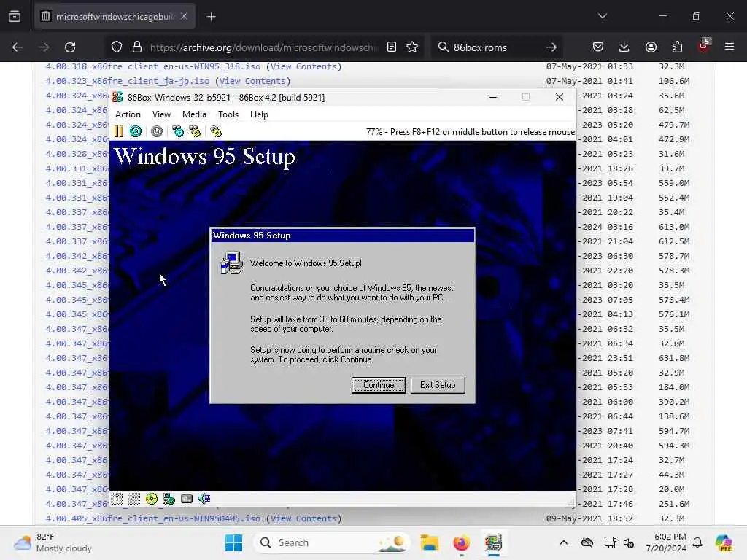Go back in Firefox history
This screenshot has width=747, height=560.
(x=18, y=47)
